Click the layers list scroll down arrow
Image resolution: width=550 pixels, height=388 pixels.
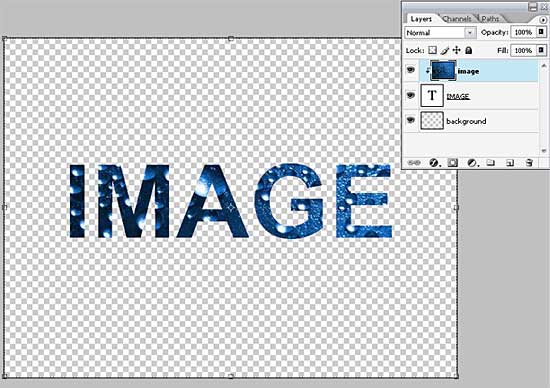(x=544, y=151)
